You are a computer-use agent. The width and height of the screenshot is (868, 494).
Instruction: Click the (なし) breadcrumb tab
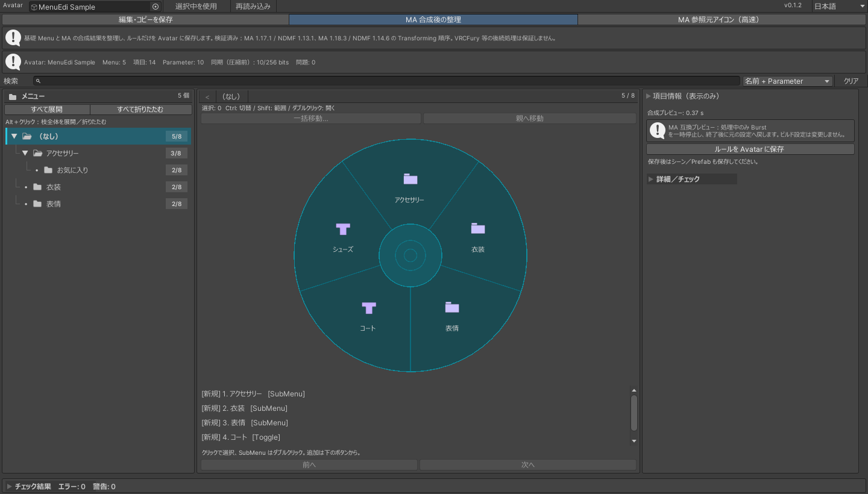(x=231, y=96)
